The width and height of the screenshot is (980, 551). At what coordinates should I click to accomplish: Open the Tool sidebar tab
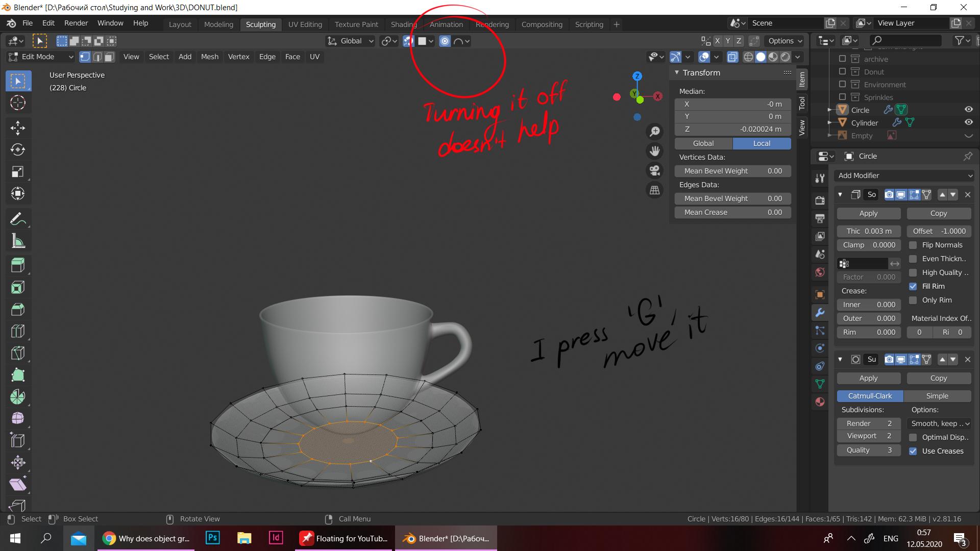[x=802, y=103]
